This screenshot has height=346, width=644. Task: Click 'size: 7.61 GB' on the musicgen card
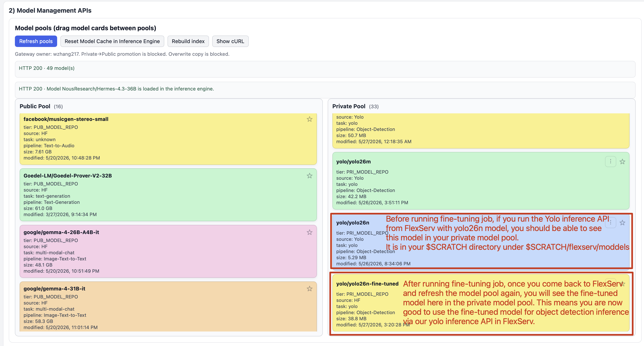pos(38,152)
